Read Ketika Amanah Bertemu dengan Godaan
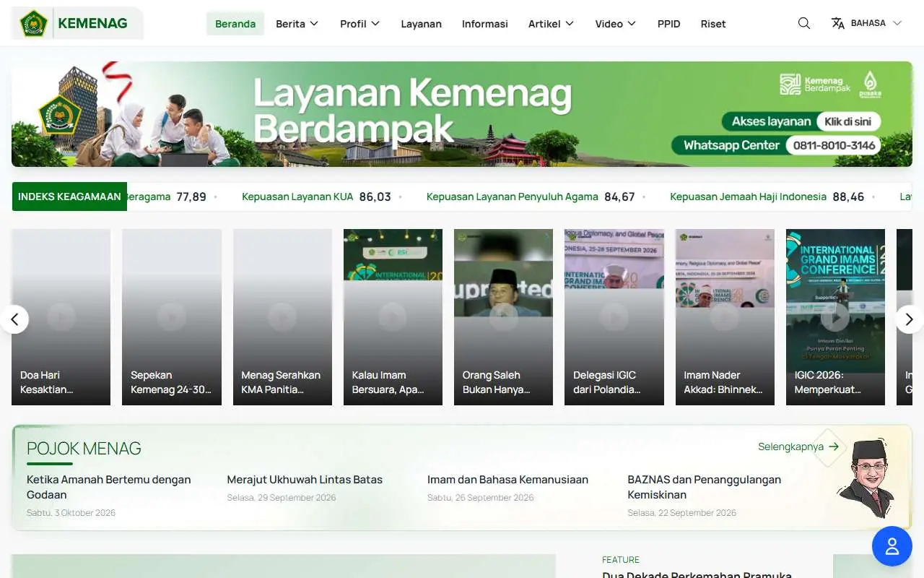The image size is (924, 578). point(109,487)
